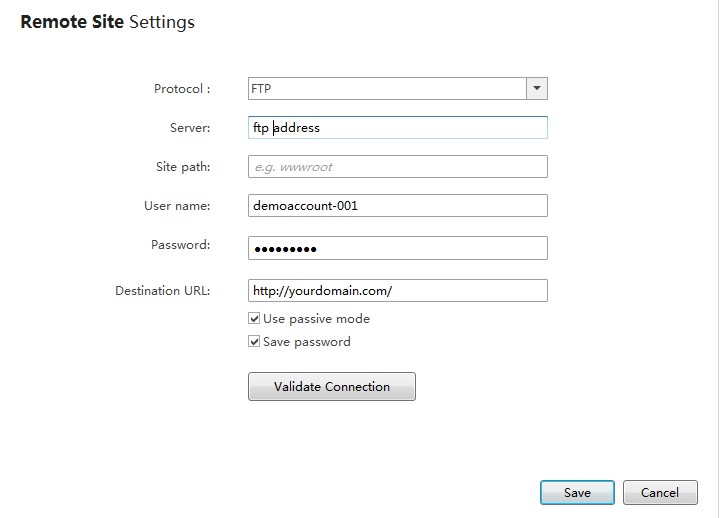Click the "User name:" field label
The image size is (719, 518).
click(177, 205)
